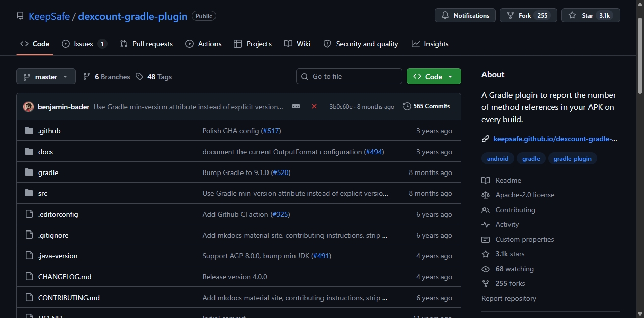Switch to Pull requests tab
644x318 pixels.
146,44
